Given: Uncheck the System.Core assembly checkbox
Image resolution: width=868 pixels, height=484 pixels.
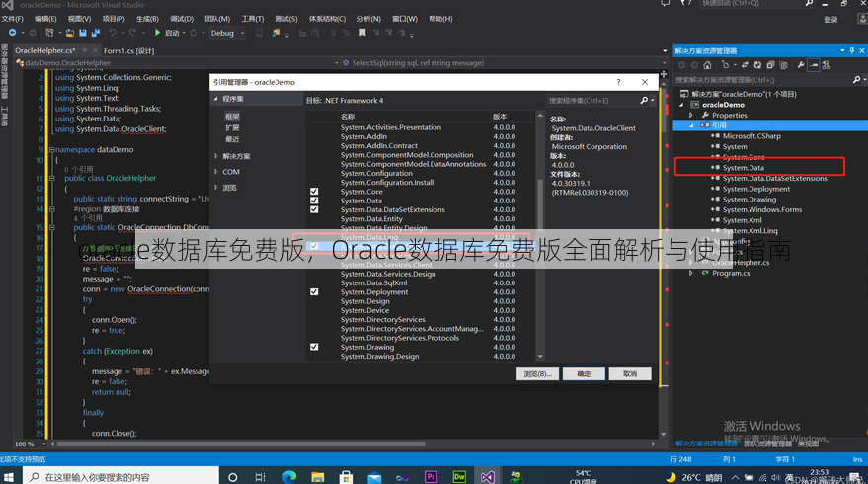Looking at the screenshot, I should click(314, 192).
